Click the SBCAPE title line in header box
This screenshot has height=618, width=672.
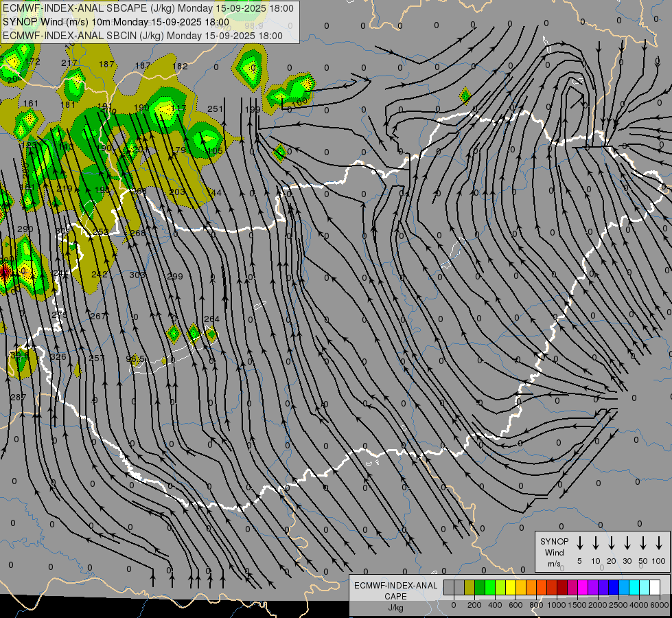click(148, 8)
